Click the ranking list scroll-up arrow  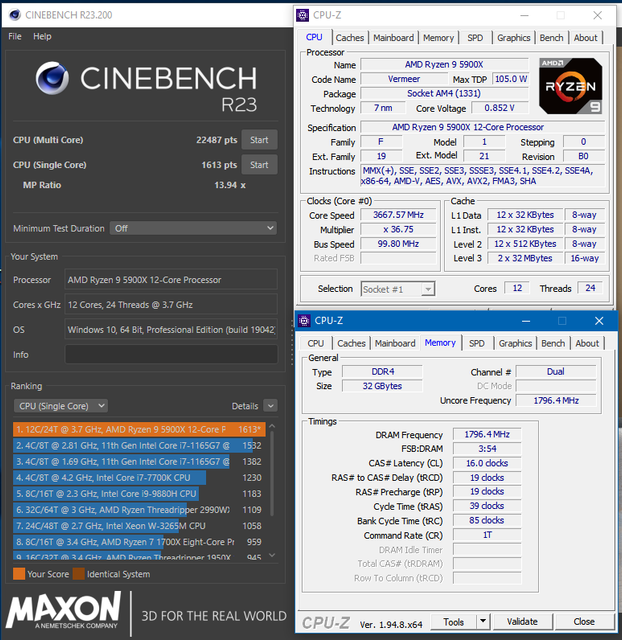click(x=272, y=426)
